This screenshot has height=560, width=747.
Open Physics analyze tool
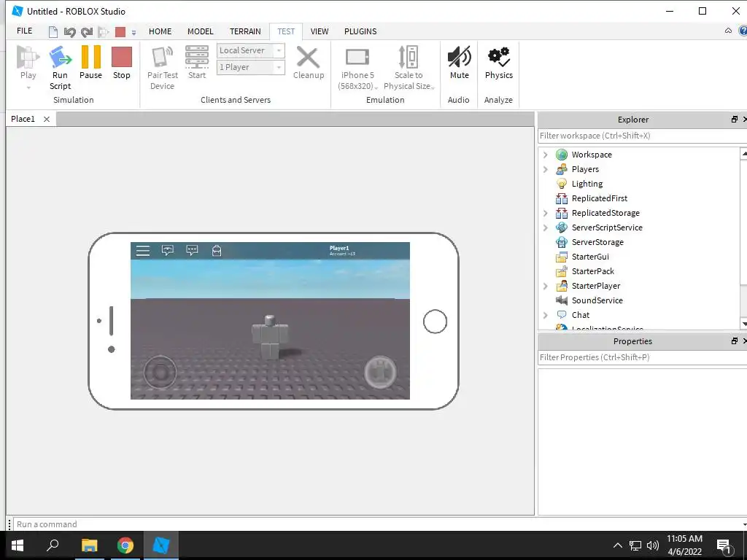[x=499, y=57]
